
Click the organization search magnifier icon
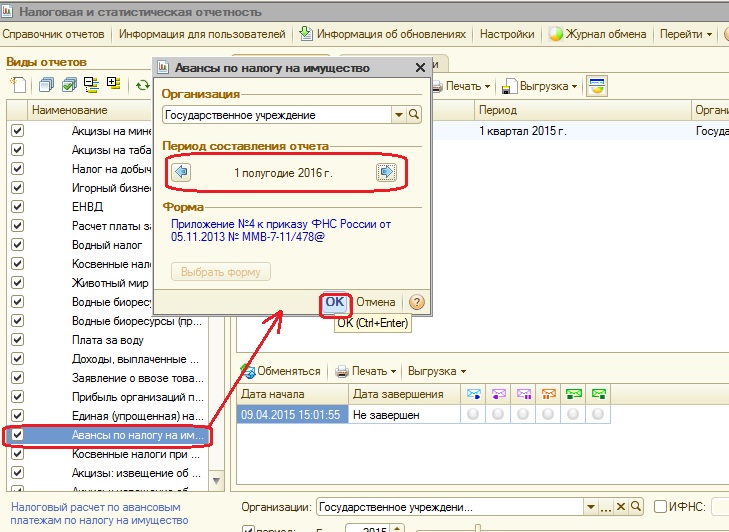(414, 115)
